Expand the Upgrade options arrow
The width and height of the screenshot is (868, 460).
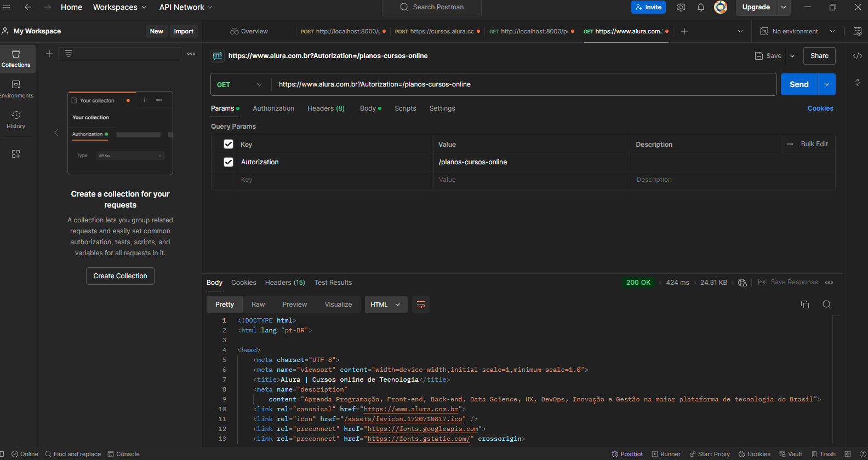[x=784, y=7]
